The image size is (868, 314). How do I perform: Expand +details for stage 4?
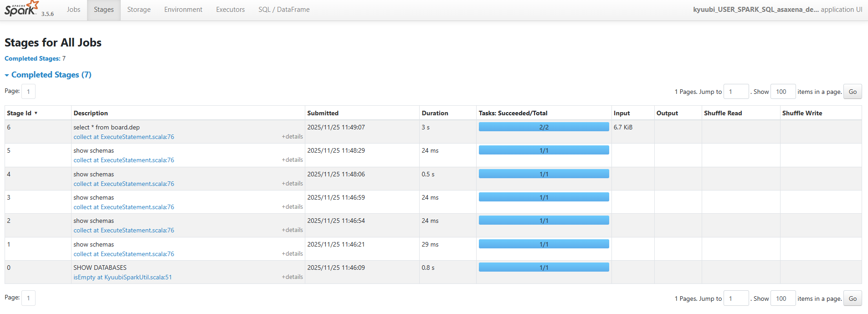click(292, 183)
